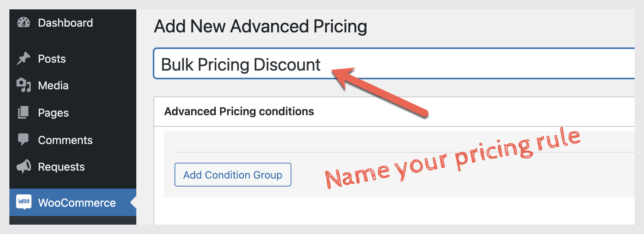This screenshot has height=234, width=644.
Task: Click the Media library icon
Action: 24,85
